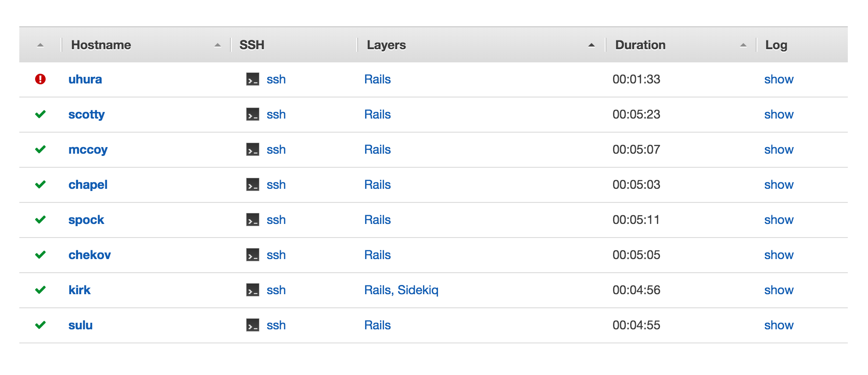The width and height of the screenshot is (868, 375).
Task: Click the green check status beside scotty
Action: pyautogui.click(x=40, y=115)
